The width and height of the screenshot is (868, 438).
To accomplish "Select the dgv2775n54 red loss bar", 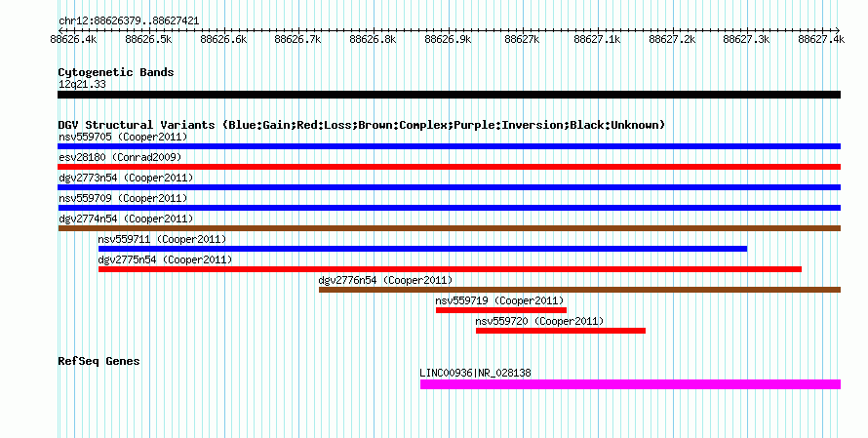I will click(450, 269).
